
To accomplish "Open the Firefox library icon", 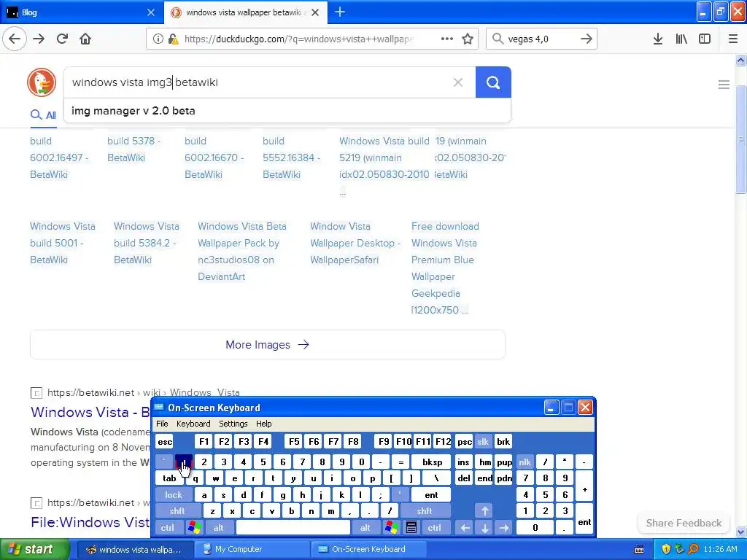I will click(x=681, y=39).
